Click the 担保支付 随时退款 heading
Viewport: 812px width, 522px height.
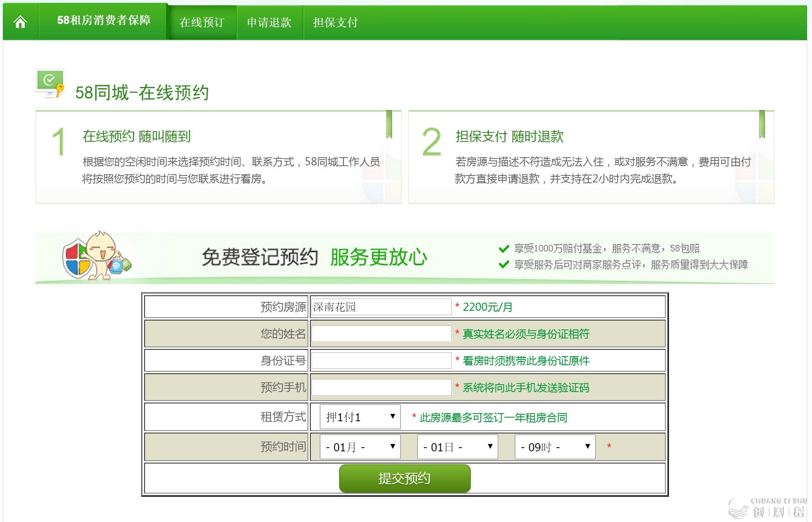(509, 136)
